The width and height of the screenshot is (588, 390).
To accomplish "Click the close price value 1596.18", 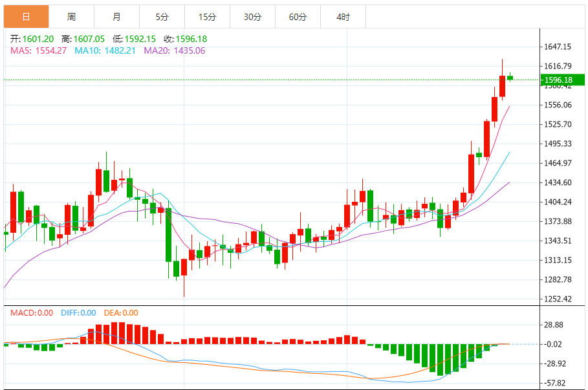I will click(x=191, y=39).
